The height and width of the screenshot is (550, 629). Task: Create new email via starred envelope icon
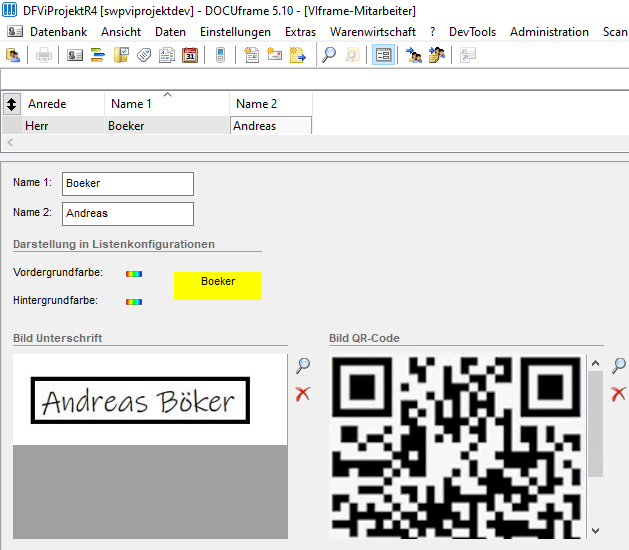[x=275, y=55]
